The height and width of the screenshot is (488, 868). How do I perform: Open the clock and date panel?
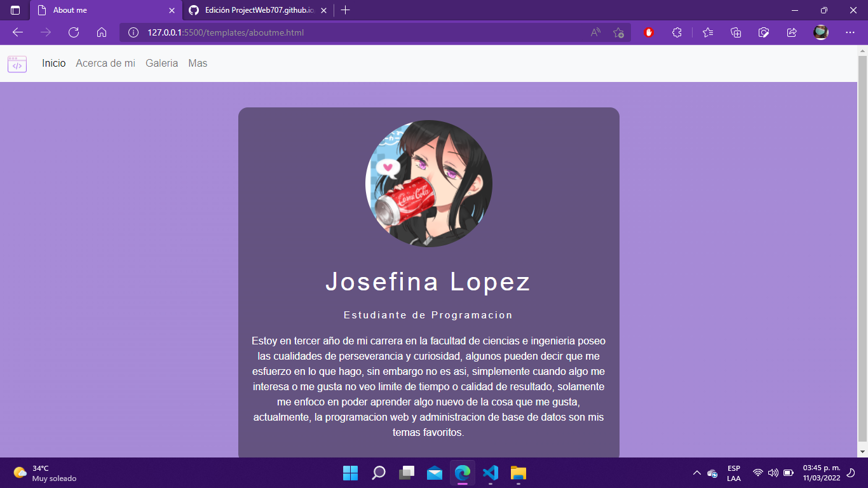[822, 473]
